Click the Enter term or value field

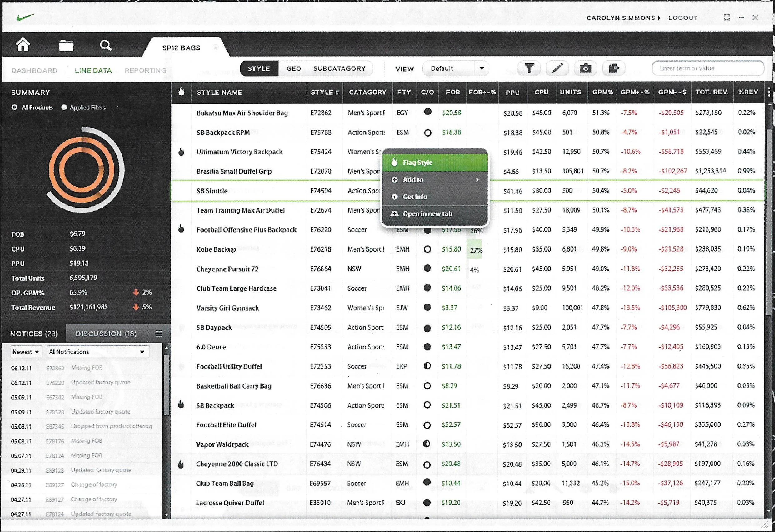(x=707, y=68)
